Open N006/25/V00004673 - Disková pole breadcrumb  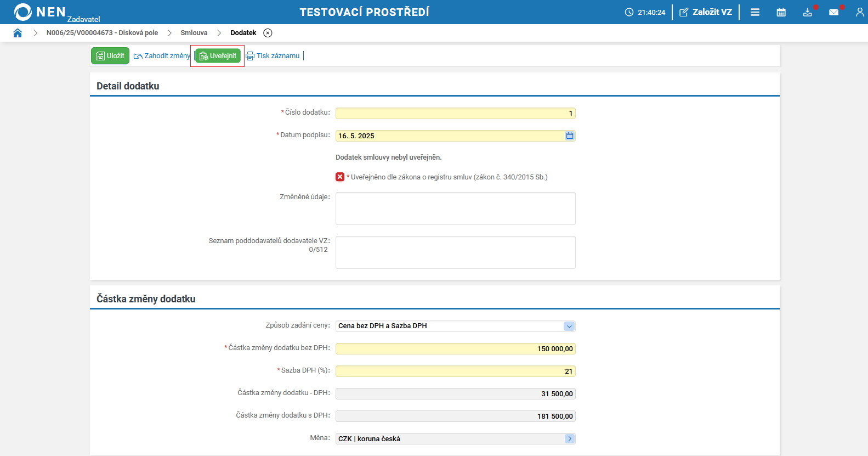(102, 33)
